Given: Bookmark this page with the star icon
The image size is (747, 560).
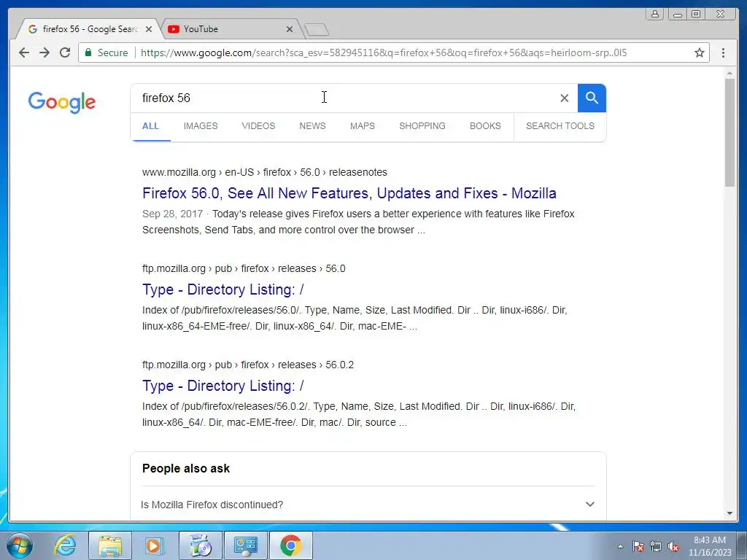Looking at the screenshot, I should 699,52.
